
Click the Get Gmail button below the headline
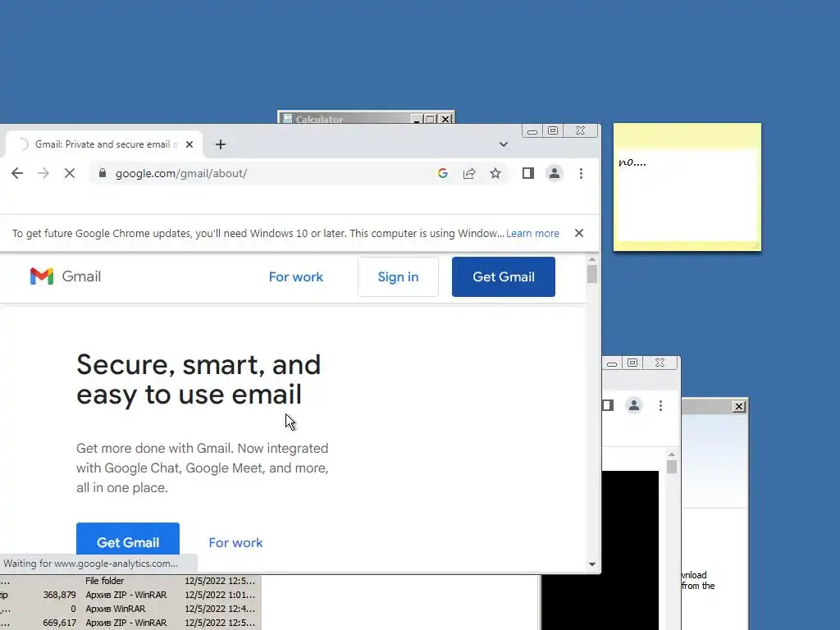[x=127, y=539]
